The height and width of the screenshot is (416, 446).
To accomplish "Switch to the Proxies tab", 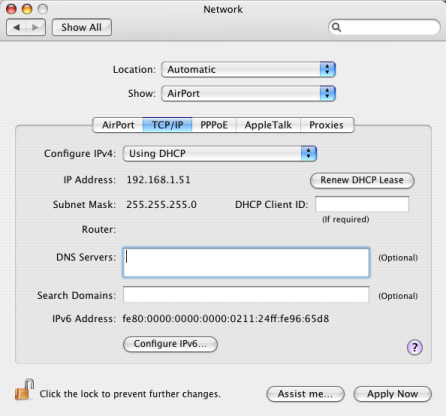I will (327, 125).
